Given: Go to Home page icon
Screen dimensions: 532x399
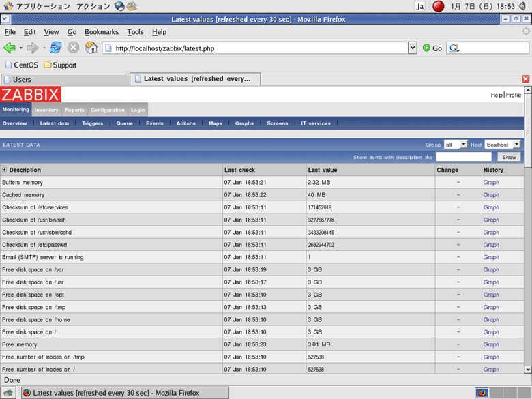Looking at the screenshot, I should coord(91,48).
